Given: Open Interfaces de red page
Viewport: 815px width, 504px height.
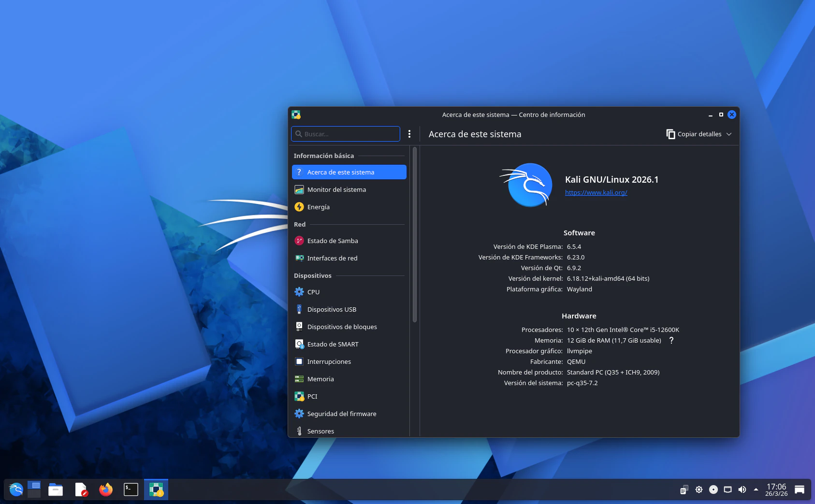Looking at the screenshot, I should coord(332,258).
